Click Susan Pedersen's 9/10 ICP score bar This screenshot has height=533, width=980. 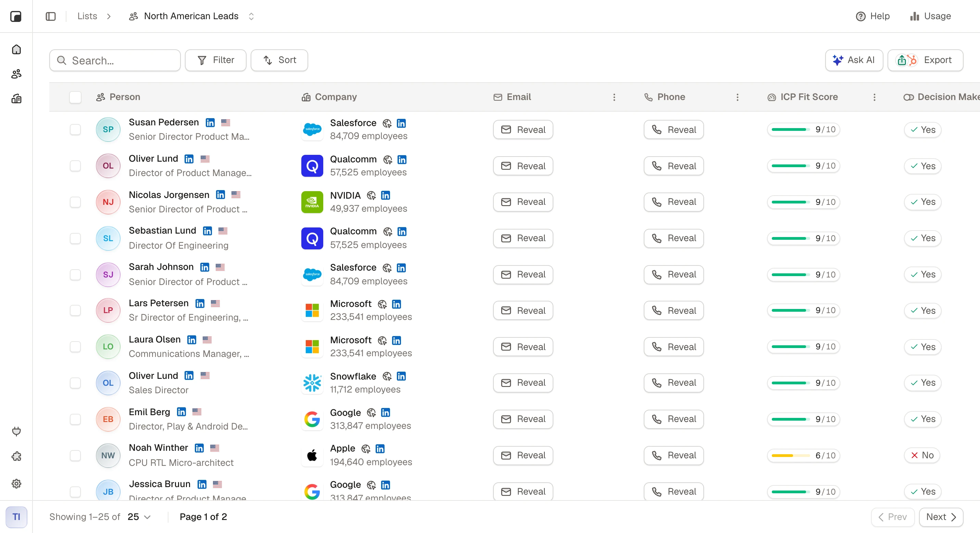point(803,130)
